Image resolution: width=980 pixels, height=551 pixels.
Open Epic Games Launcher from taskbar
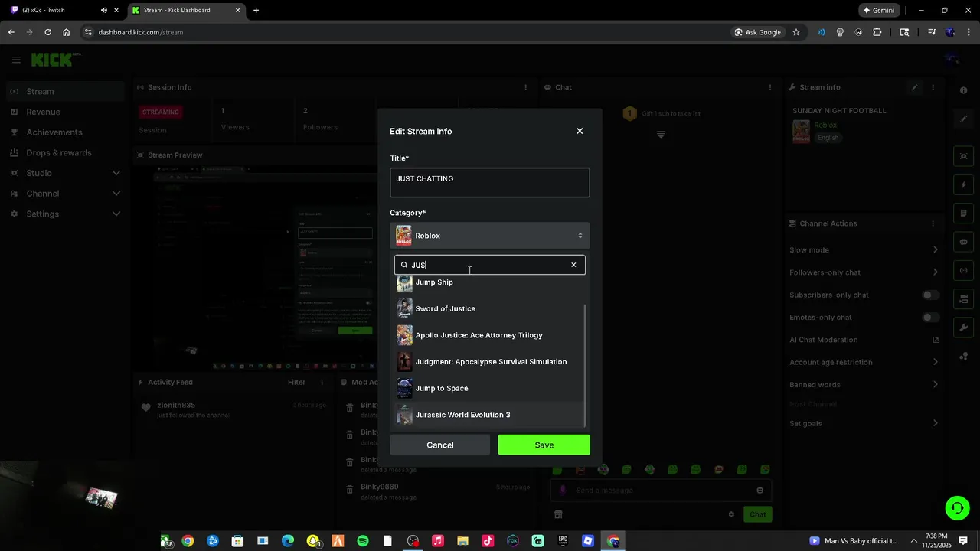point(563,541)
